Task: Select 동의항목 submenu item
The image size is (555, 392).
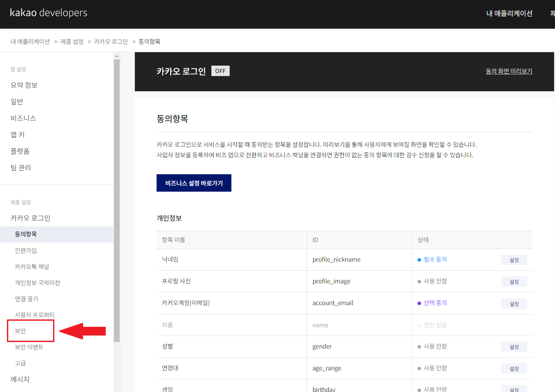Action: point(57,234)
